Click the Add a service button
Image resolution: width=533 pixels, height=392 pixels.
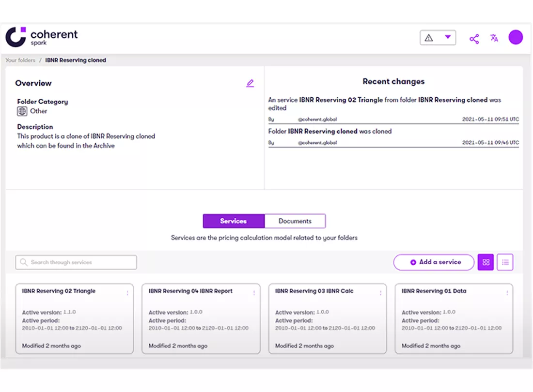[x=433, y=262]
